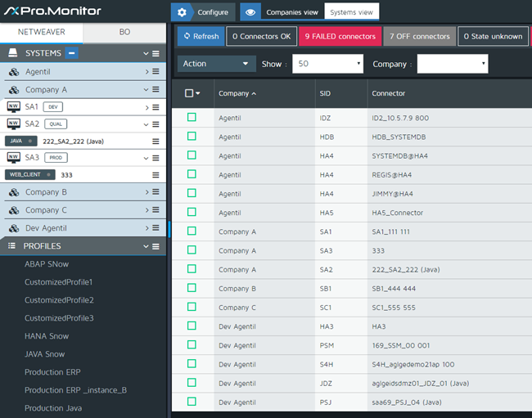Switch to Systems view tab

pyautogui.click(x=351, y=12)
